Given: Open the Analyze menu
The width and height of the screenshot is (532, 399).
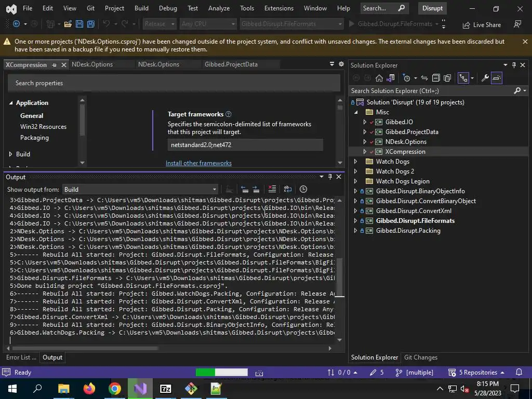Looking at the screenshot, I should (219, 8).
